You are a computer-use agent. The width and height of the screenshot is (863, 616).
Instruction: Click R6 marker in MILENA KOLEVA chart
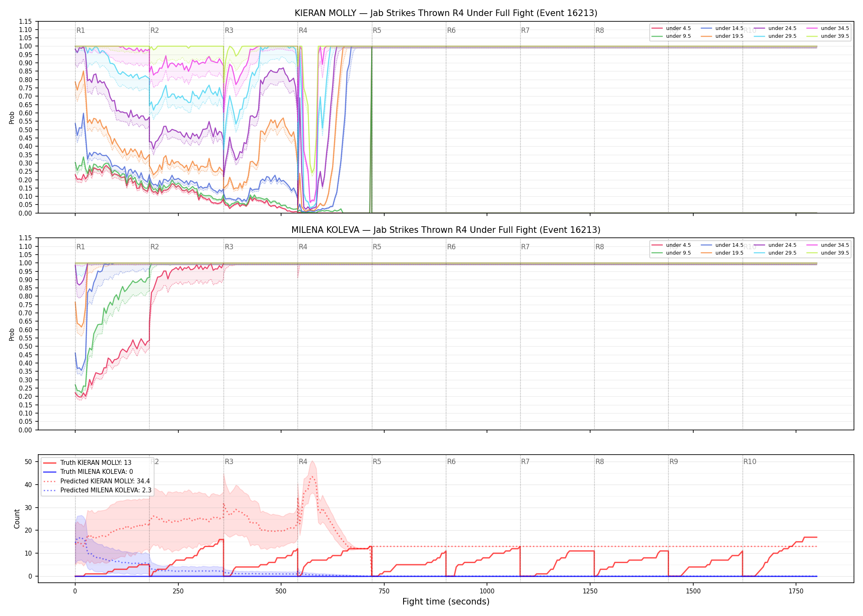(451, 247)
